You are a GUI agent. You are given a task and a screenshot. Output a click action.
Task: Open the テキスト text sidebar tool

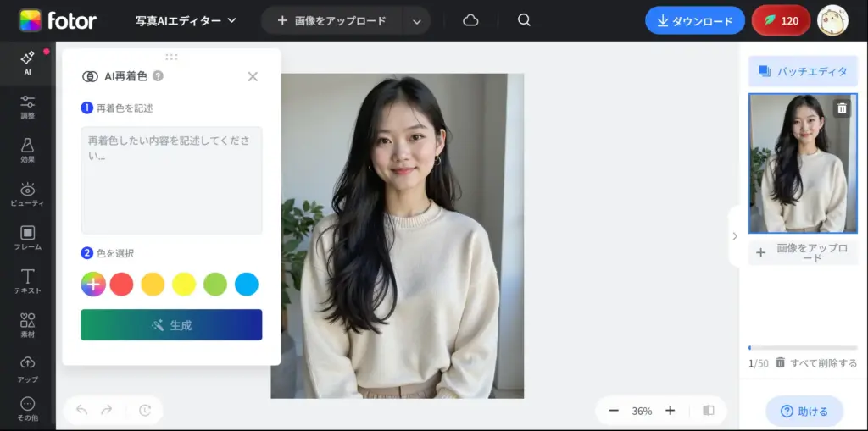(27, 282)
